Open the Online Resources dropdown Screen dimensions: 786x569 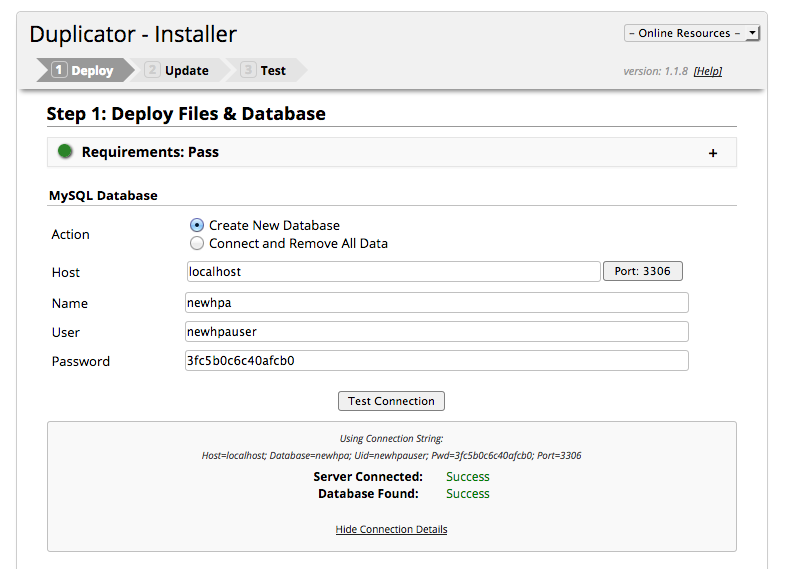692,33
